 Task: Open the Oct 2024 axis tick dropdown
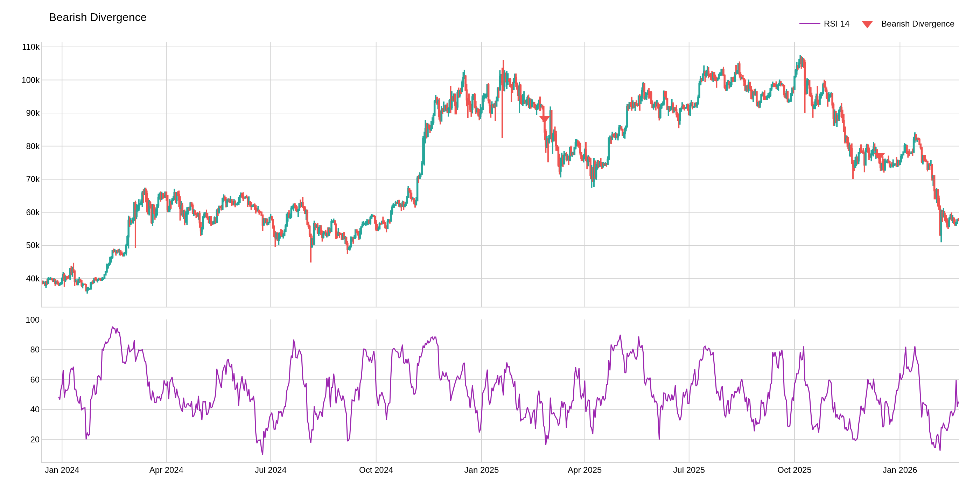377,470
